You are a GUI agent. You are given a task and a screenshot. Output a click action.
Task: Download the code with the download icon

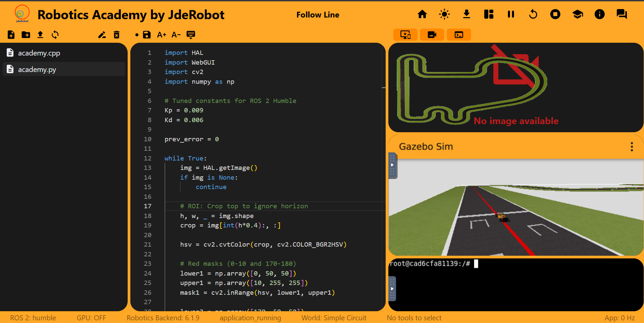467,14
